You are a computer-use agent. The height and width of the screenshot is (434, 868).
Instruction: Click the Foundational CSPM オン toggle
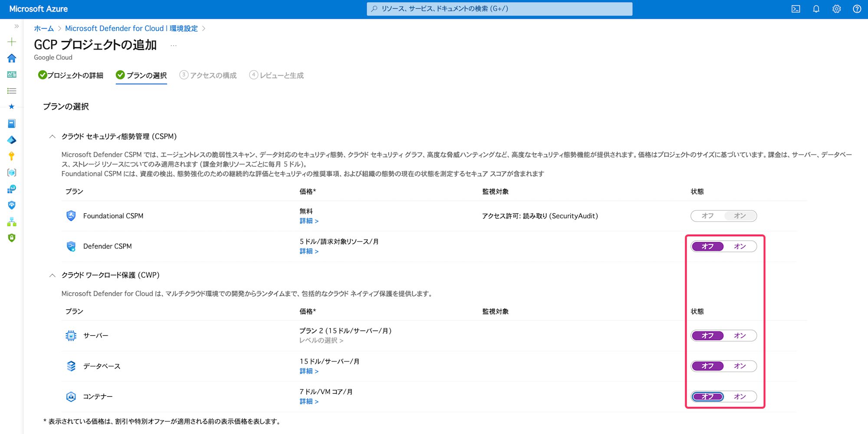(x=740, y=216)
